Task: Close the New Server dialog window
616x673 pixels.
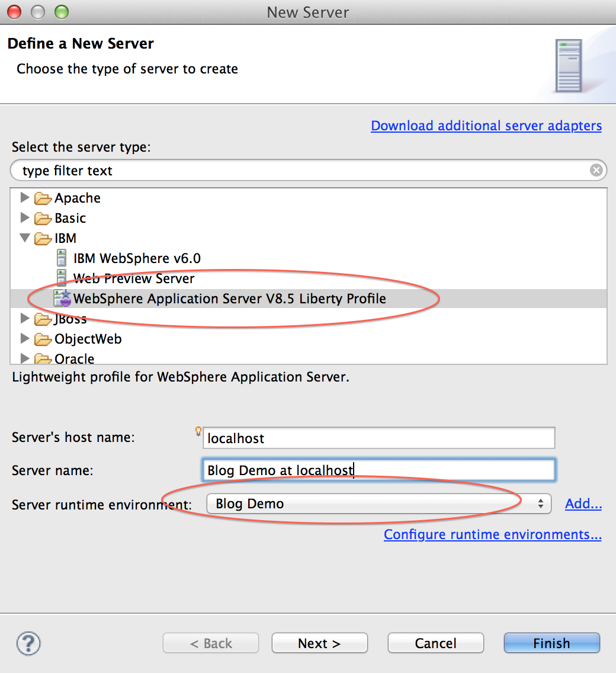Action: [14, 12]
